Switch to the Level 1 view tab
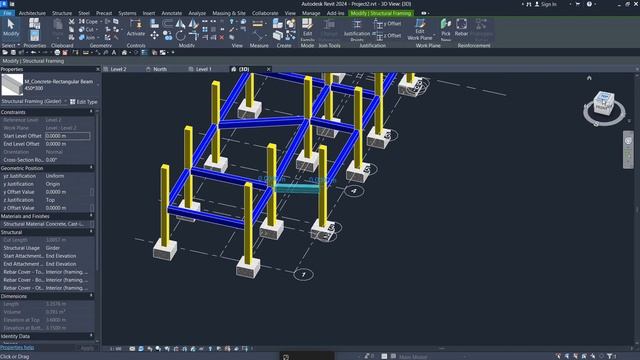This screenshot has width=640, height=360. click(x=204, y=69)
